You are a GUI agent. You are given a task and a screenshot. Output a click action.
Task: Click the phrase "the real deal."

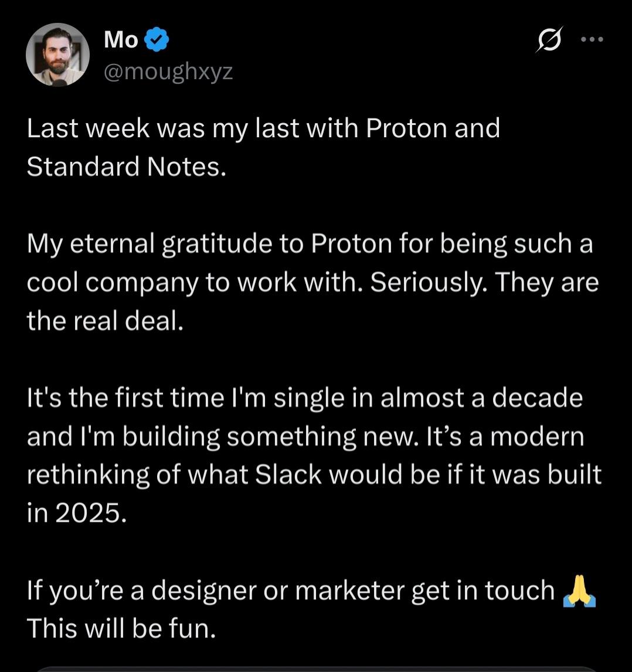pos(106,321)
